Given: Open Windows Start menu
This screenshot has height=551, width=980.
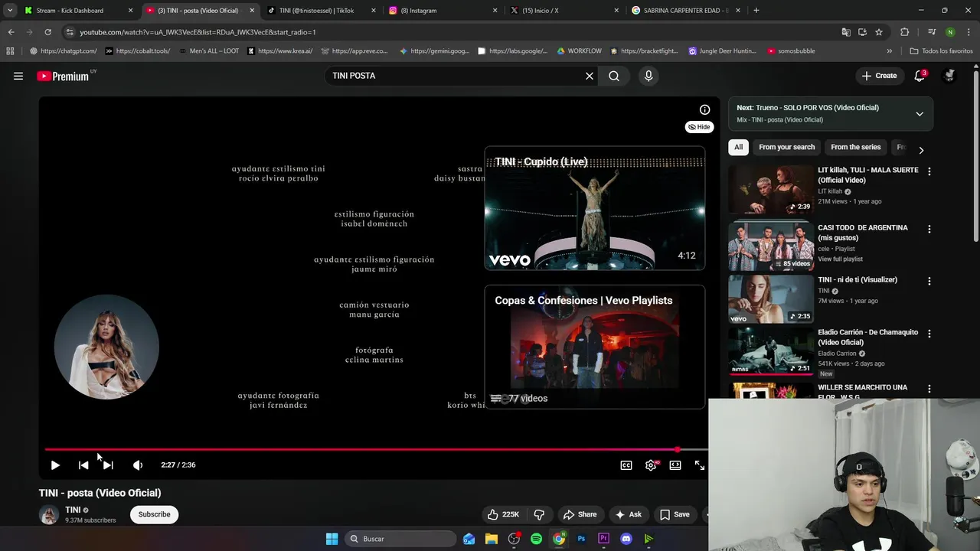Looking at the screenshot, I should [x=332, y=539].
